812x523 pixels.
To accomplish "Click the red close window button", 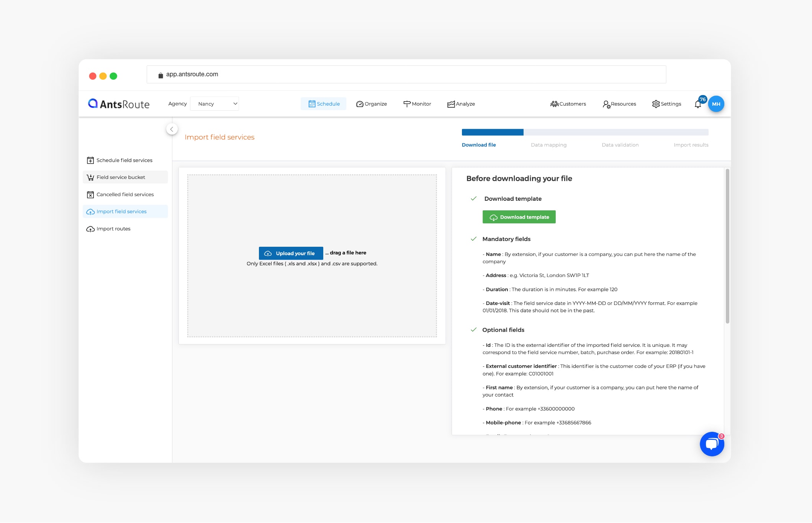I will (x=92, y=76).
